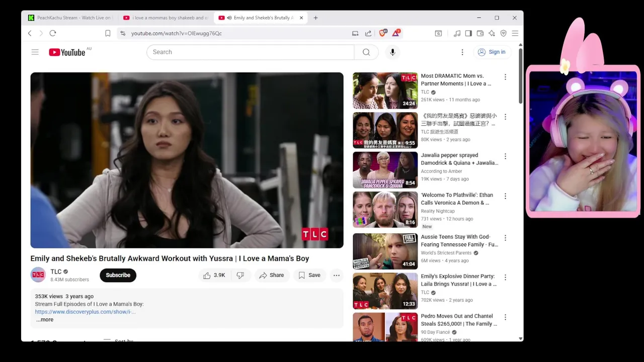Screen dimensions: 644x362
Task: Open Aussie Teens 41:04 thumbnail
Action: [x=385, y=251]
